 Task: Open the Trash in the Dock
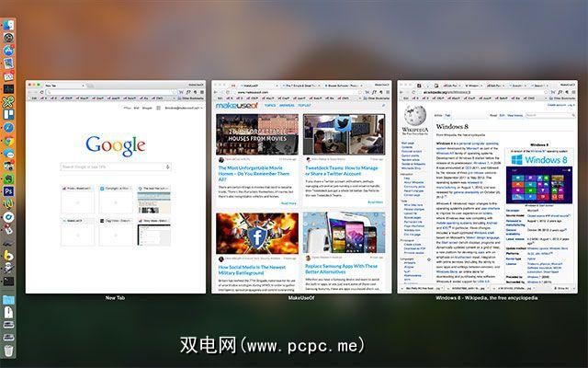click(x=8, y=350)
